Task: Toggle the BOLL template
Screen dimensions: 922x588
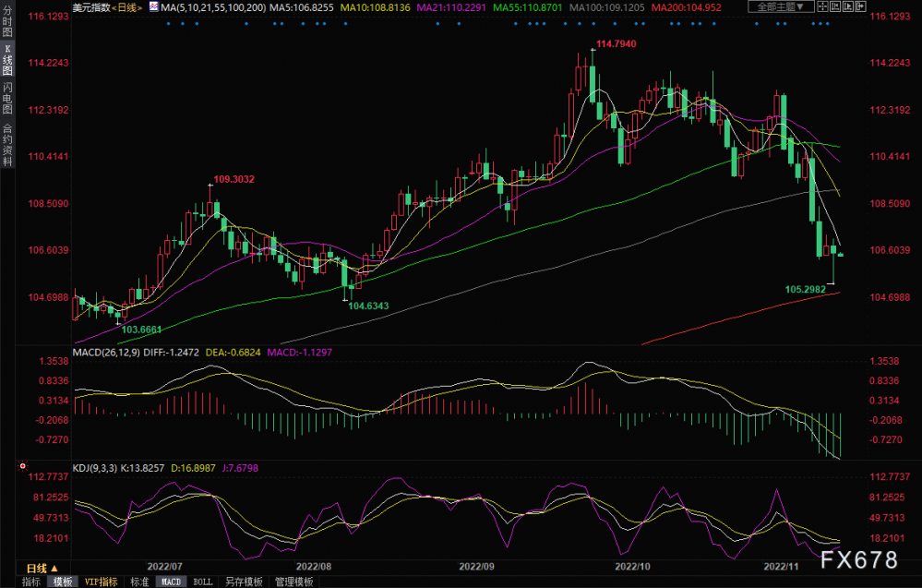Action: pyautogui.click(x=203, y=582)
